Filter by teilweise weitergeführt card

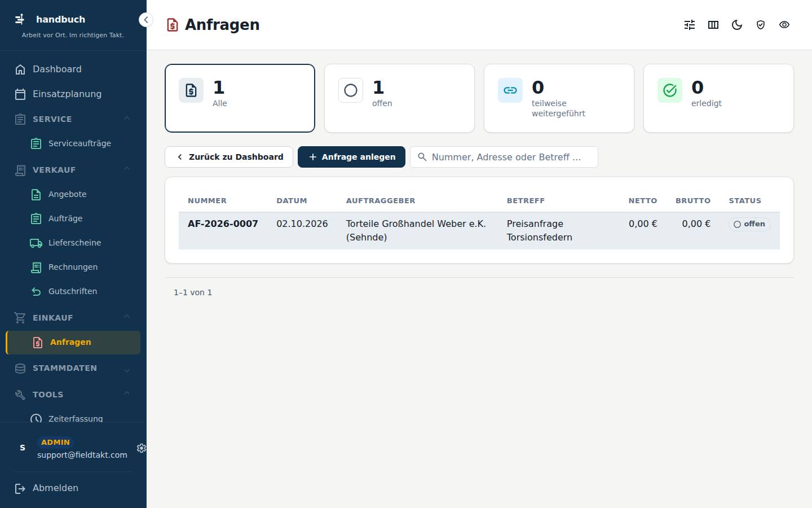pos(559,98)
